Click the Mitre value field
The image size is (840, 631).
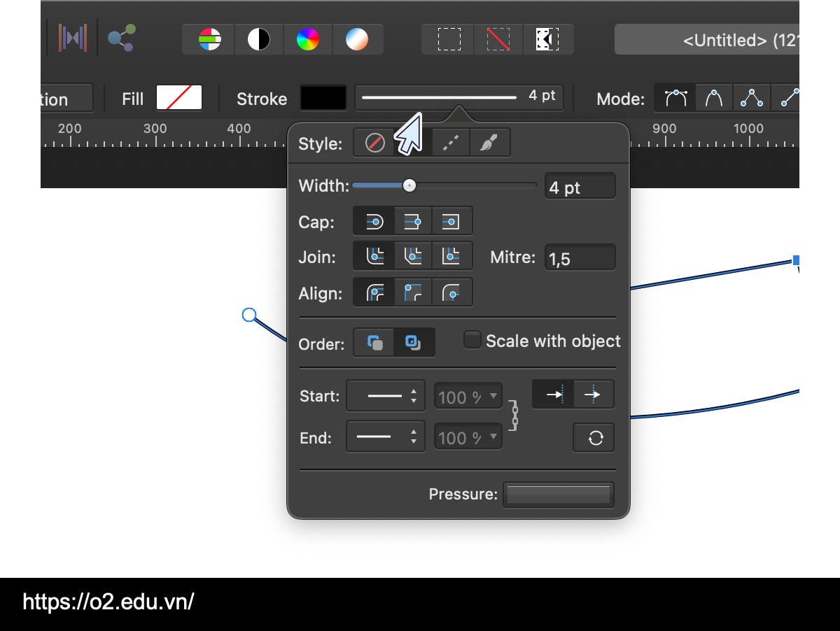click(x=580, y=258)
